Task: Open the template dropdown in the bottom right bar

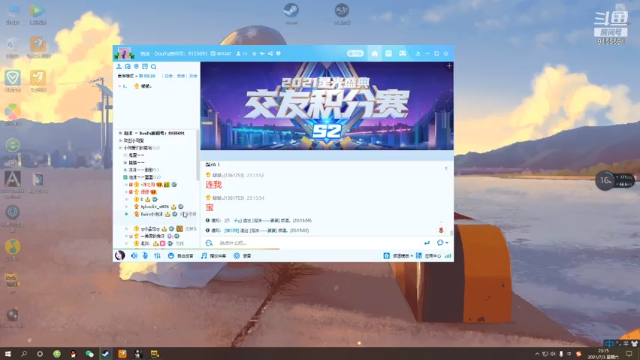Action: tap(398, 256)
